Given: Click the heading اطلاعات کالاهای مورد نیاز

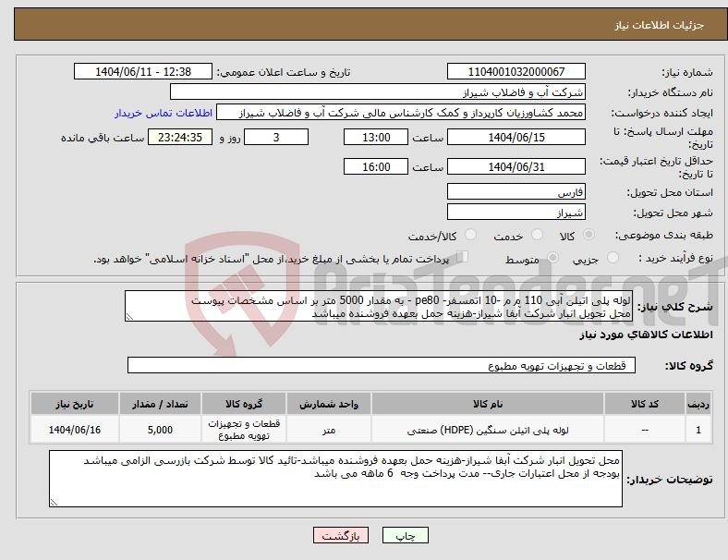Looking at the screenshot, I should click(x=646, y=335).
